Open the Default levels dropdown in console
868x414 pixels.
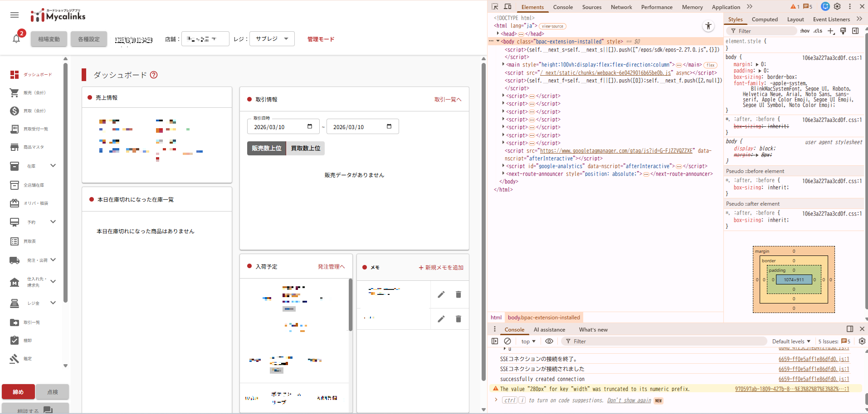[x=791, y=342]
